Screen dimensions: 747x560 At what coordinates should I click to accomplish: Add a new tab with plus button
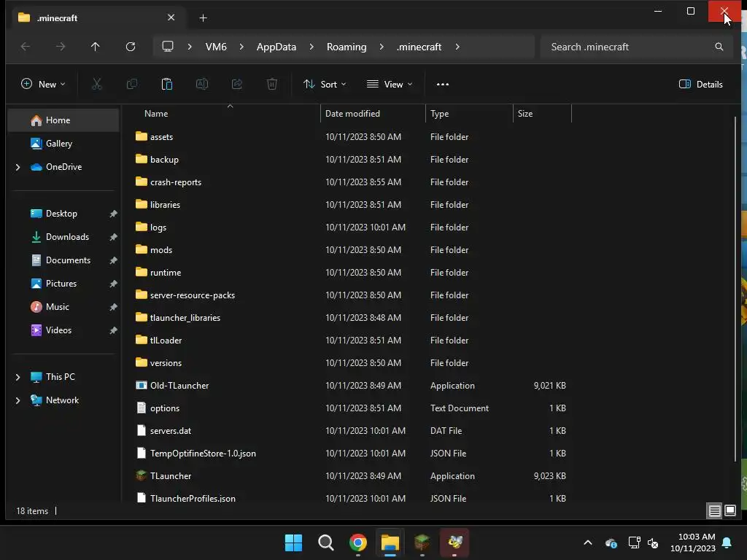coord(203,18)
